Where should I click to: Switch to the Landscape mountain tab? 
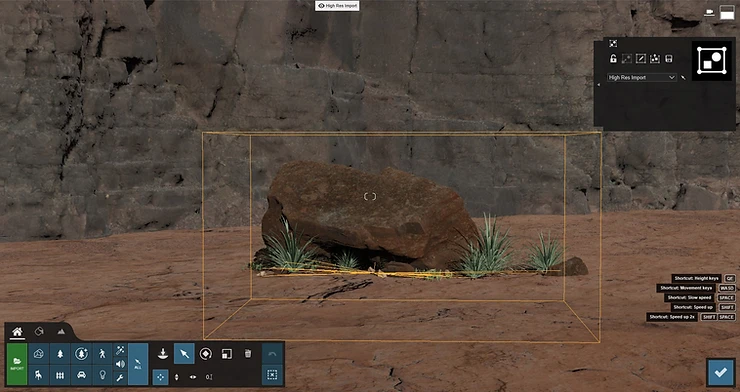[x=61, y=332]
